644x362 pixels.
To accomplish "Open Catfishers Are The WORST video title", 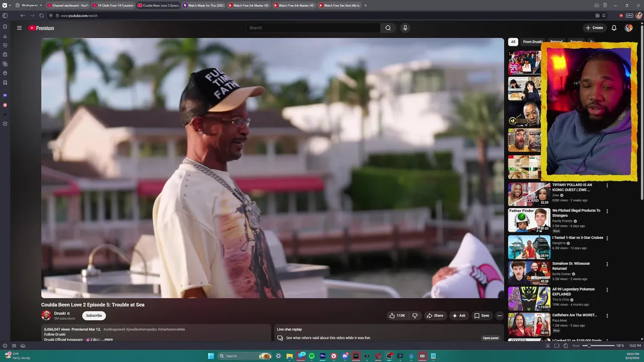I will pos(575,315).
